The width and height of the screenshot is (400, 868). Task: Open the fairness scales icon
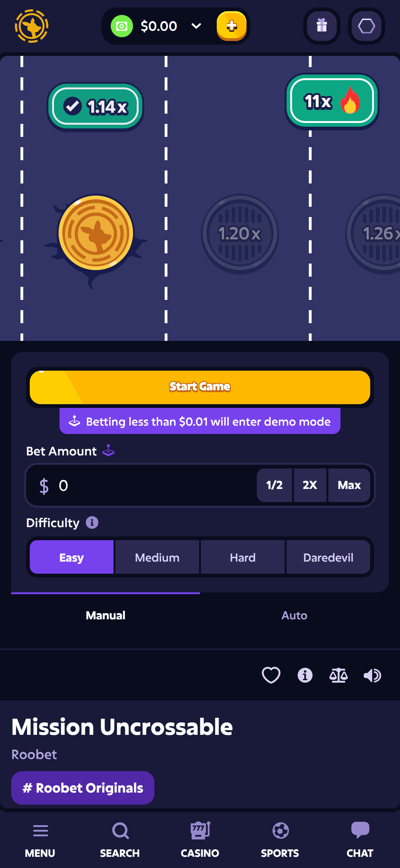[338, 675]
